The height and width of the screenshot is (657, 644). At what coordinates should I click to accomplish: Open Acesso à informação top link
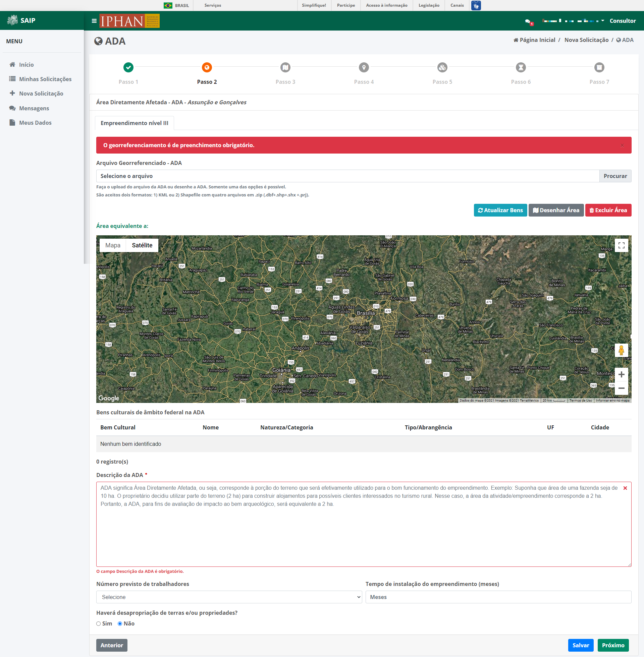(387, 5)
